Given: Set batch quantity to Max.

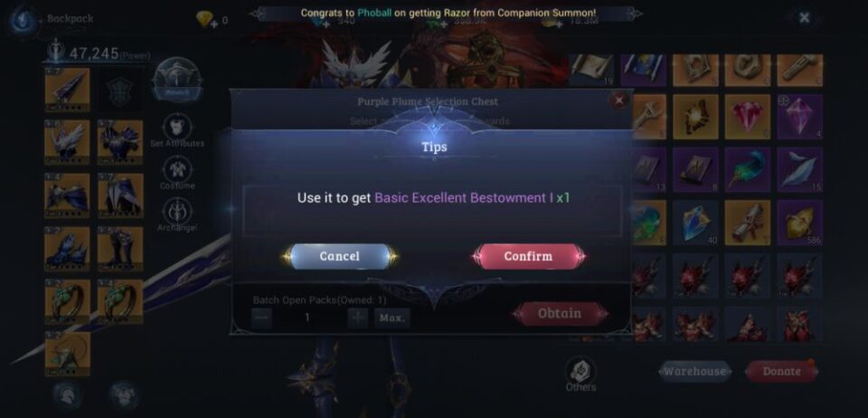Looking at the screenshot, I should point(392,318).
